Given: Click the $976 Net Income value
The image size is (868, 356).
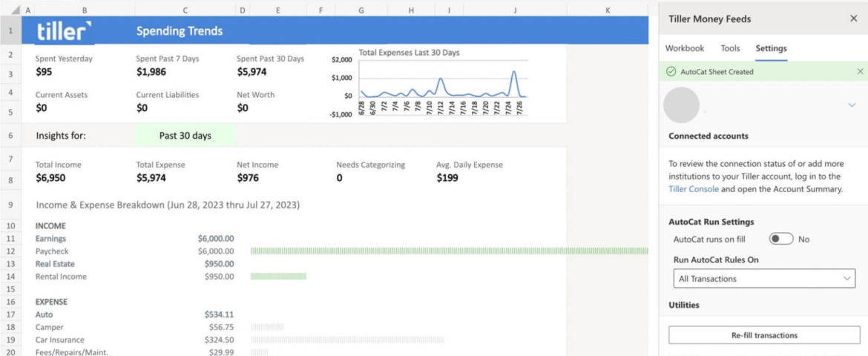Looking at the screenshot, I should tap(248, 178).
